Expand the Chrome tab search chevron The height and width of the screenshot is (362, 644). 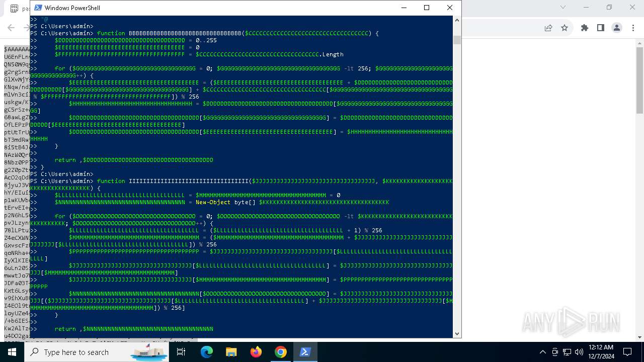coord(563,7)
